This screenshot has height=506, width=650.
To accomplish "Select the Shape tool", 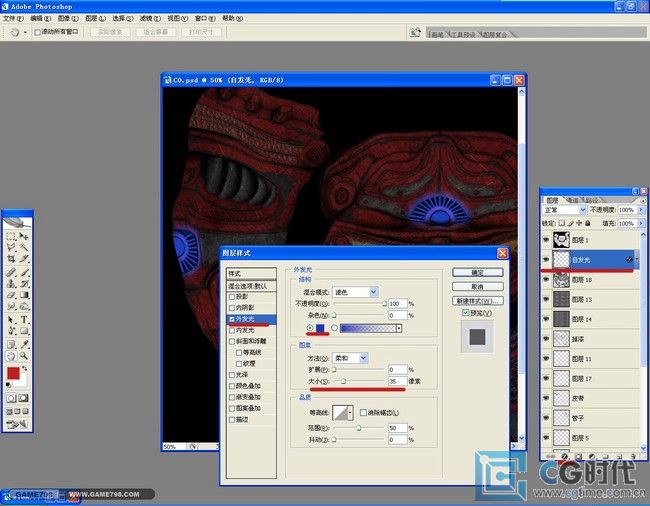I will 24,331.
